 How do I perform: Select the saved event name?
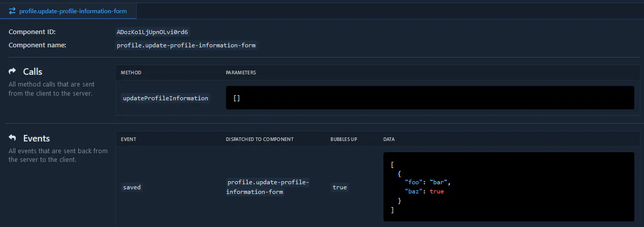[132, 187]
